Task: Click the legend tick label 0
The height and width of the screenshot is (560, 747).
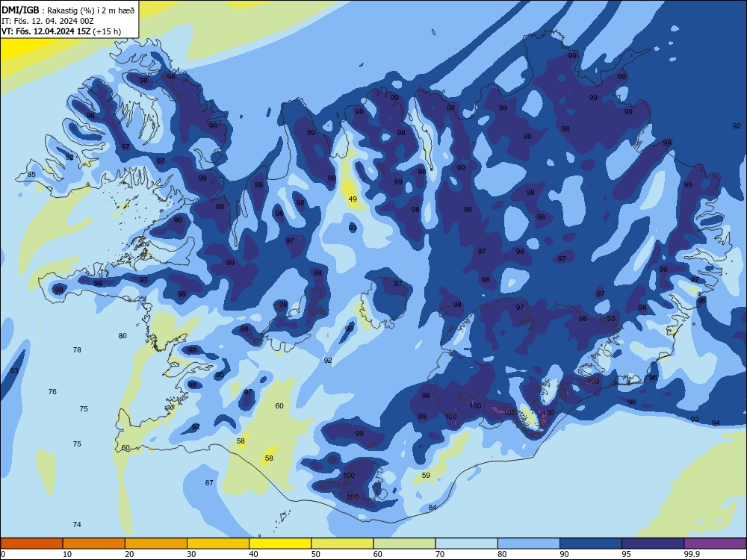Action: [3, 554]
